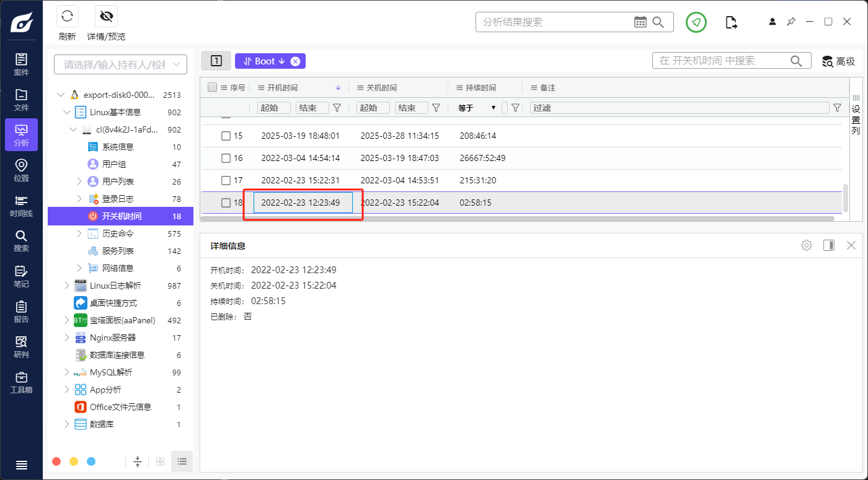
Task: Check the checkbox for row 15
Action: point(226,136)
